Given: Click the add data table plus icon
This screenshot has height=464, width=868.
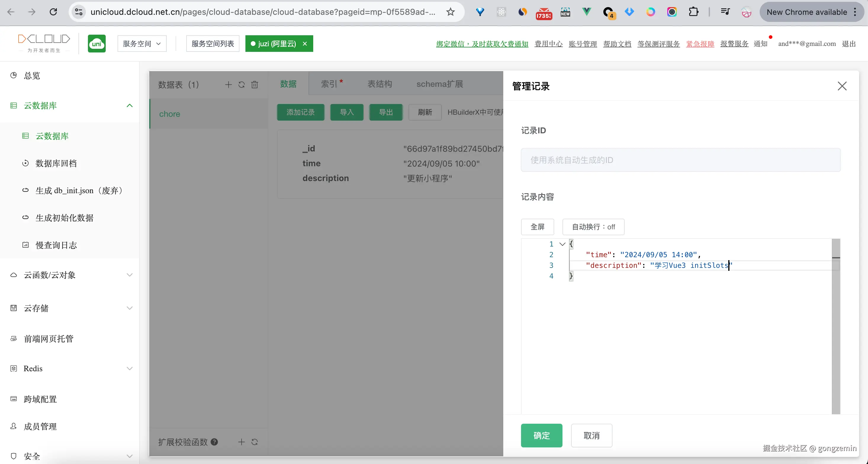Looking at the screenshot, I should [x=228, y=85].
